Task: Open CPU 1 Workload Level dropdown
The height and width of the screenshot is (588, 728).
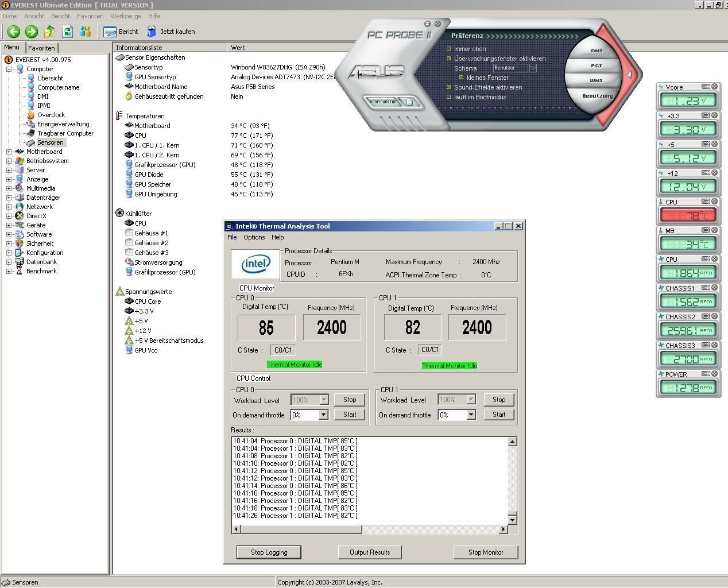Action: [x=471, y=400]
